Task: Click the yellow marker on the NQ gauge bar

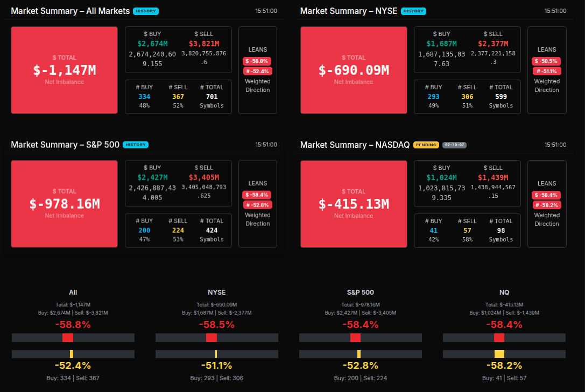Action: click(x=499, y=354)
